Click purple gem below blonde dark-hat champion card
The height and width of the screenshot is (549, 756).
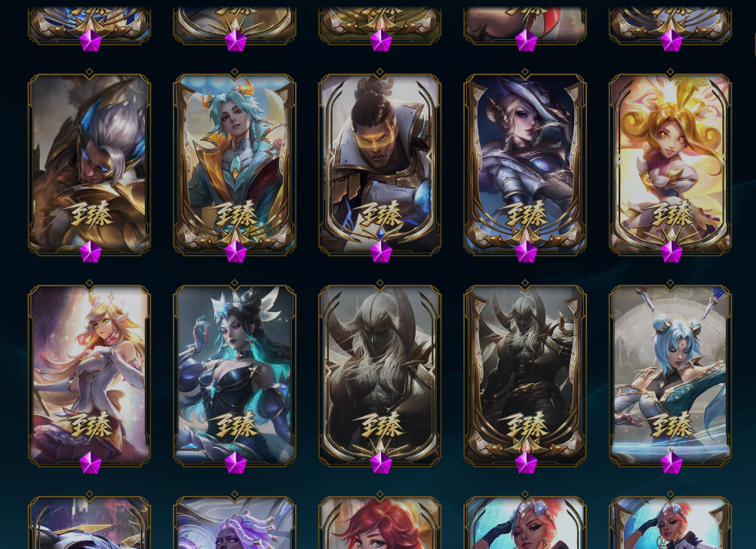(x=526, y=252)
